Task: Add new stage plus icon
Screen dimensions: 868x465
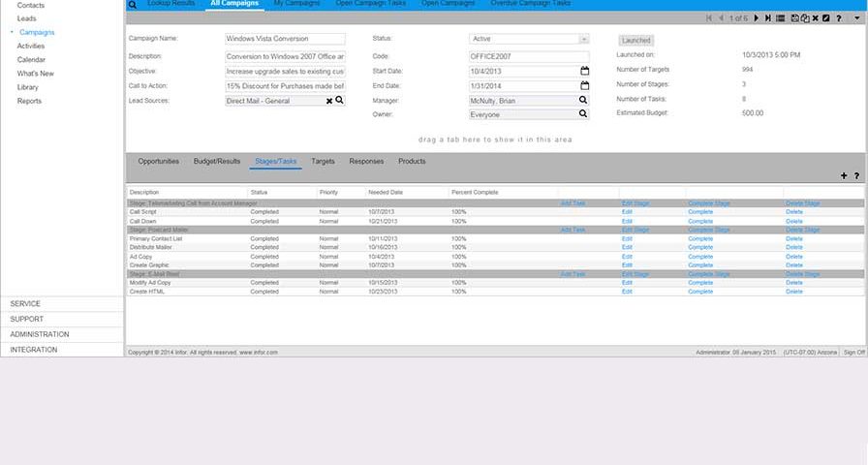Action: click(844, 175)
